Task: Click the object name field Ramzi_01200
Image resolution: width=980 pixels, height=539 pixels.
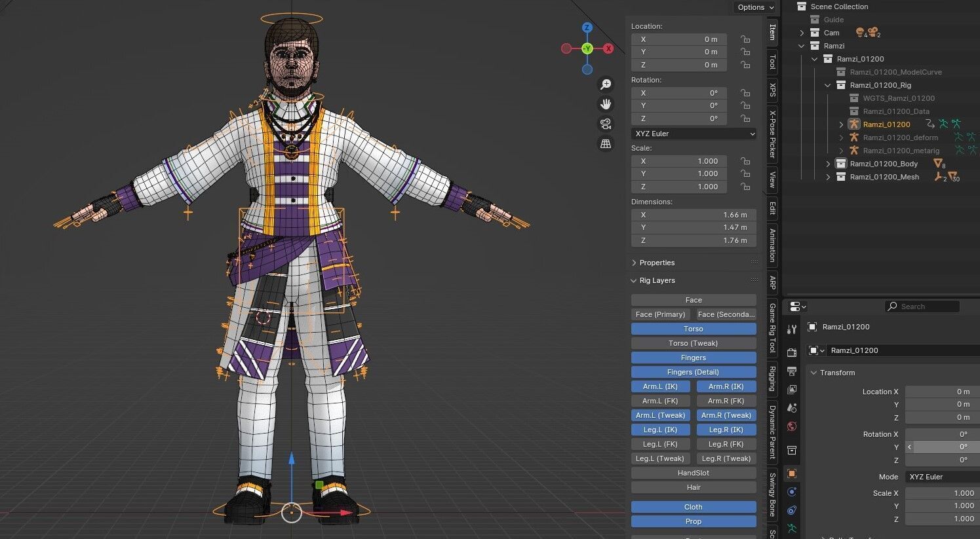Action: coord(903,350)
